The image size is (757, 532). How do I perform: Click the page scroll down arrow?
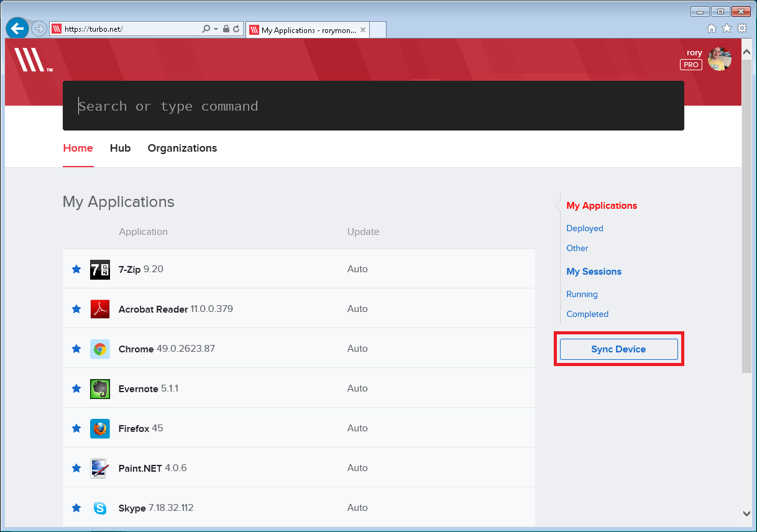(x=746, y=513)
